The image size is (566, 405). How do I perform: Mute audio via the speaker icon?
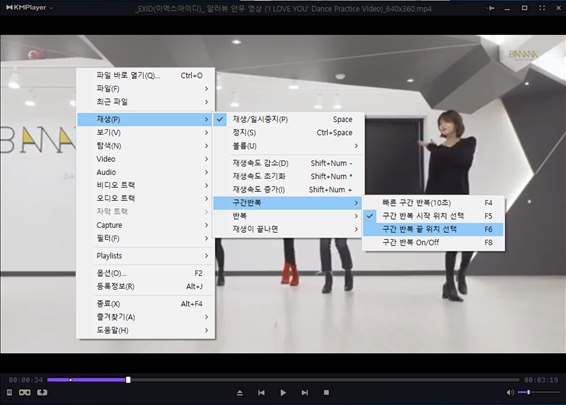pyautogui.click(x=510, y=392)
